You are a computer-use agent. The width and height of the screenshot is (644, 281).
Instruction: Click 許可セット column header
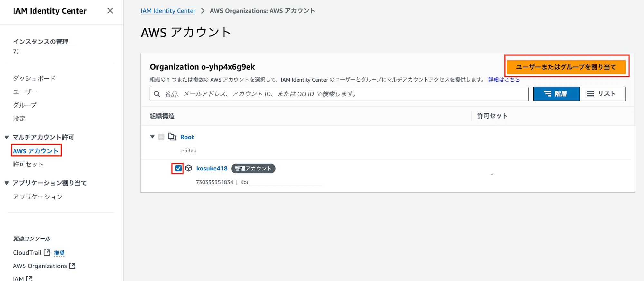click(492, 116)
